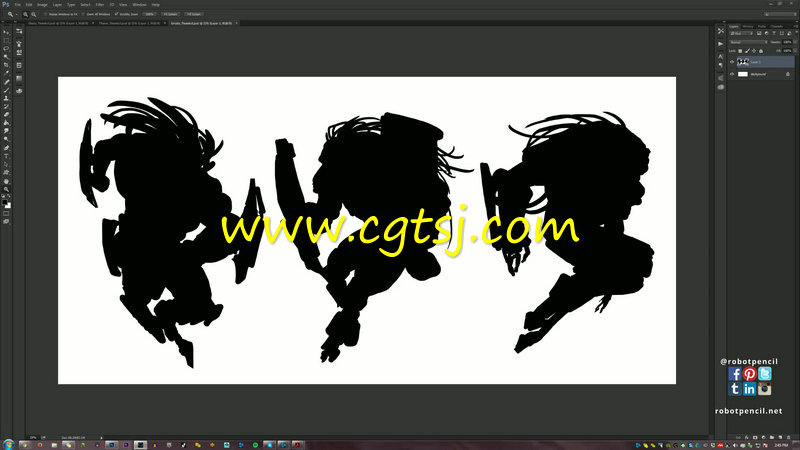Screen dimensions: 800x450
Task: Open the Image menu
Action: click(42, 5)
